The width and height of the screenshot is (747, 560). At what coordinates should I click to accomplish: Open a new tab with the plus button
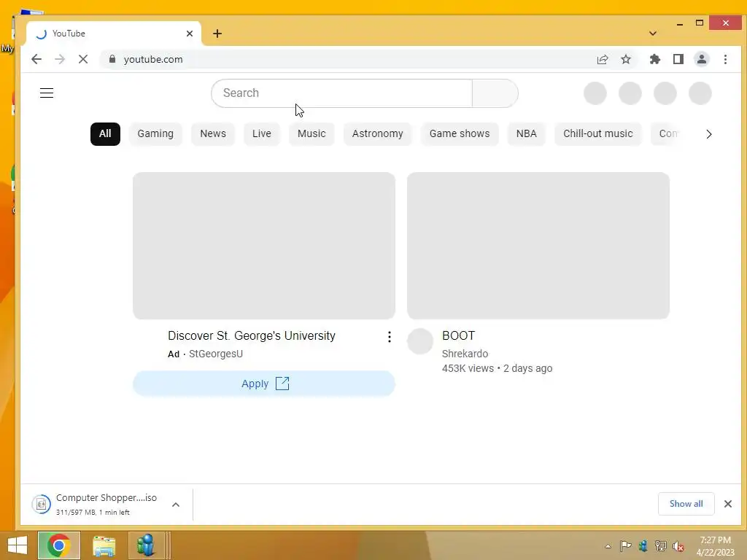pos(217,34)
